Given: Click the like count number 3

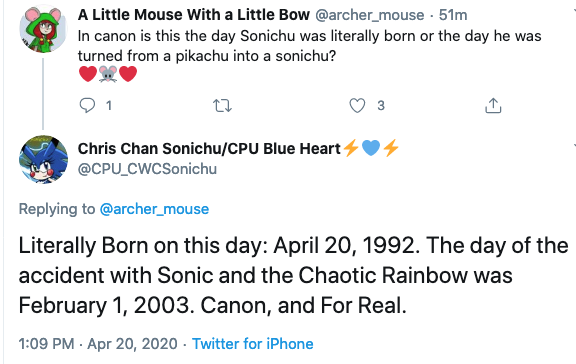Looking at the screenshot, I should 381,106.
